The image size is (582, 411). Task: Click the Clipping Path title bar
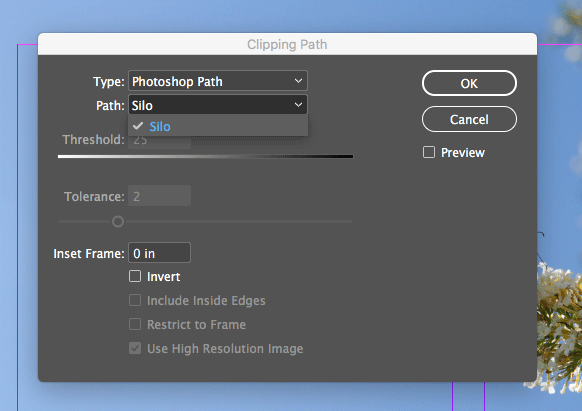[x=287, y=44]
